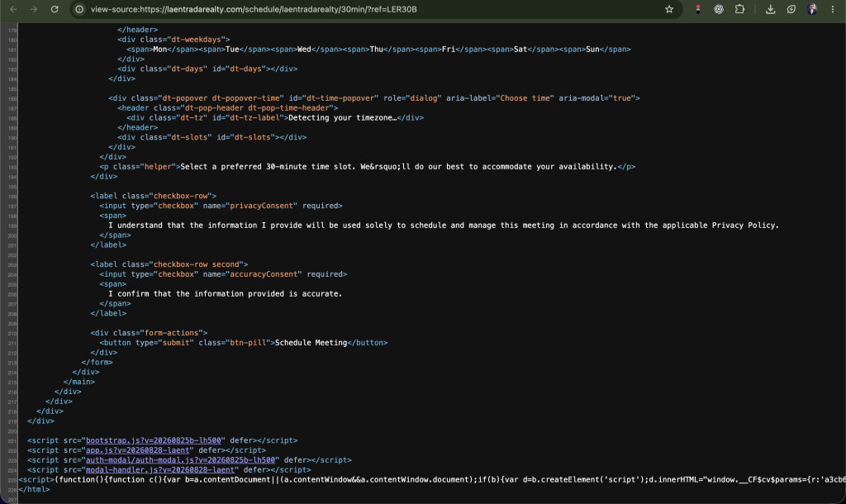Click the 'dt-weekdays' class value
The height and width of the screenshot is (504, 846).
(x=196, y=40)
